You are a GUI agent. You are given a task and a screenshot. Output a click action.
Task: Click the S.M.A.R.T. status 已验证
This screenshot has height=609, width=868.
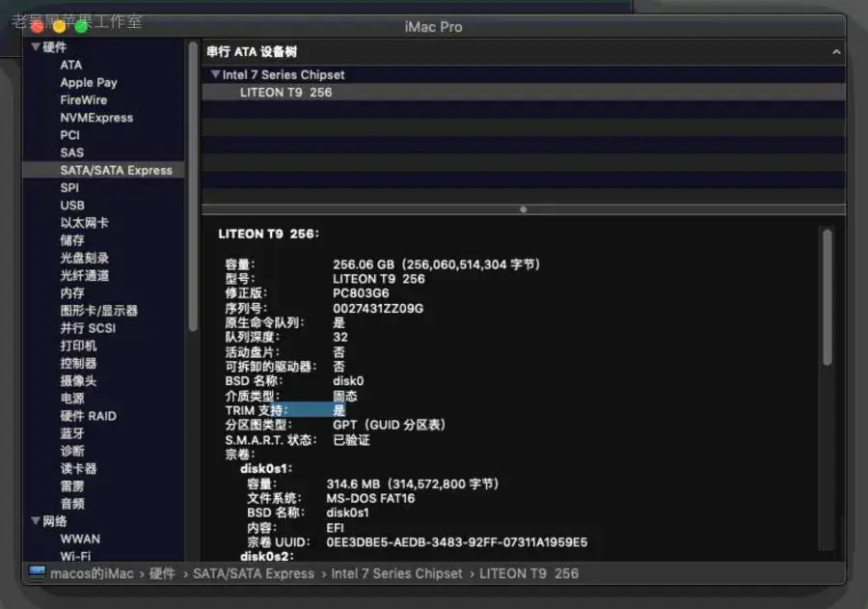[x=351, y=440]
